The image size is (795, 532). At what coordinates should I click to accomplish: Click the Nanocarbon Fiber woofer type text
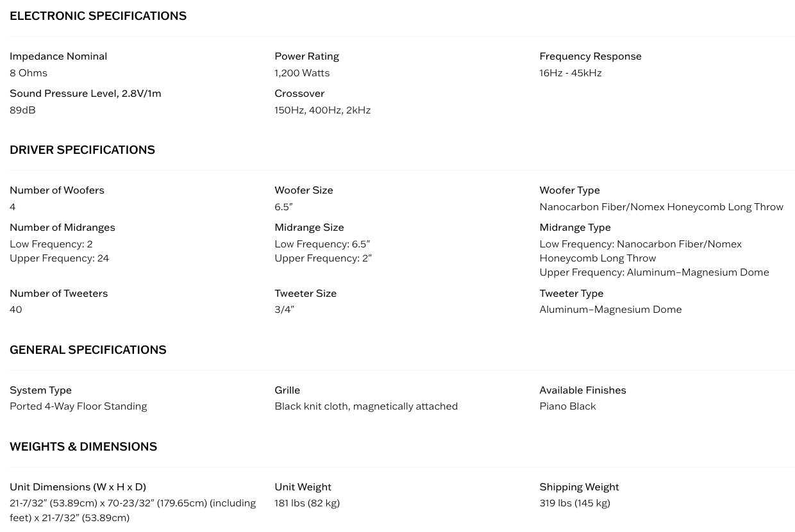coord(661,206)
